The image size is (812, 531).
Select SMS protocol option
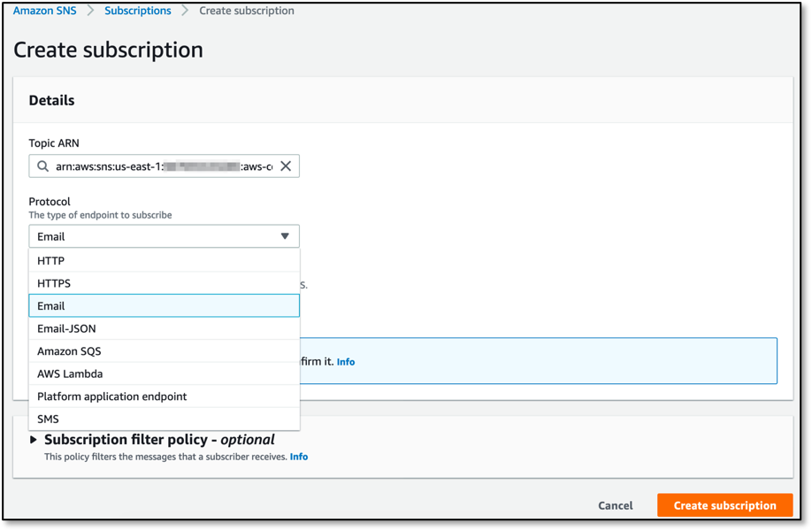pyautogui.click(x=165, y=419)
